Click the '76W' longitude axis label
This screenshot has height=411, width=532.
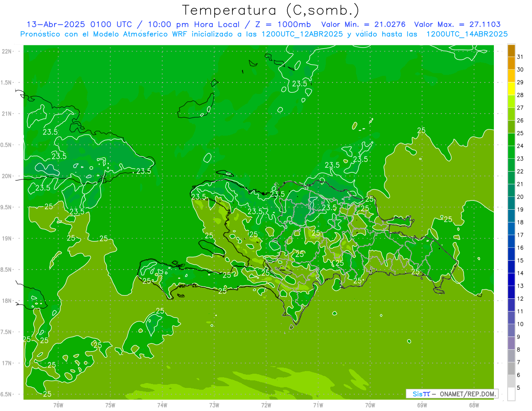click(58, 405)
